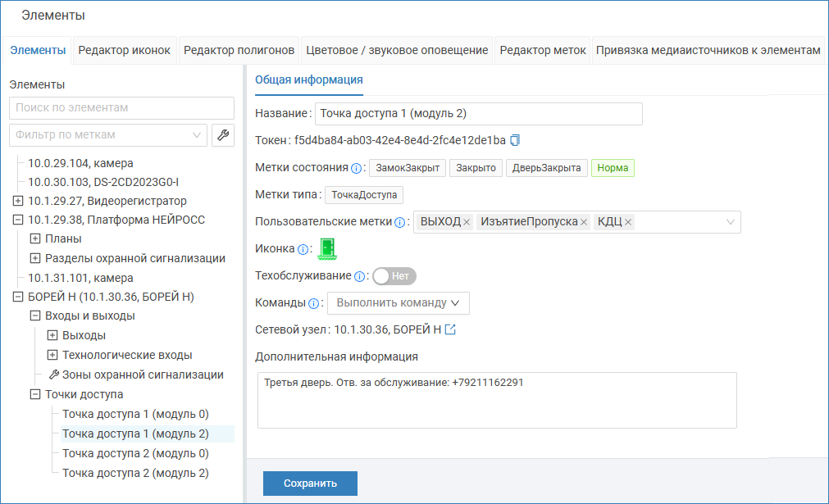The height and width of the screenshot is (504, 829).
Task: Toggle the Техобслуживание switch
Action: tap(394, 276)
